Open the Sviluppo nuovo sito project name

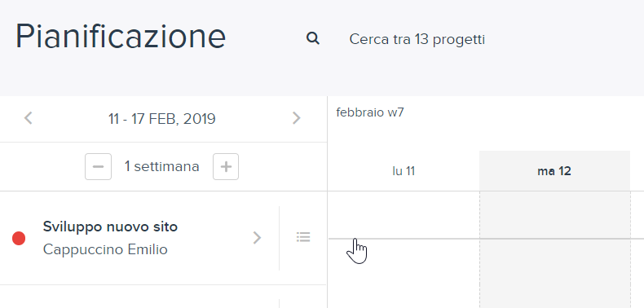(110, 227)
